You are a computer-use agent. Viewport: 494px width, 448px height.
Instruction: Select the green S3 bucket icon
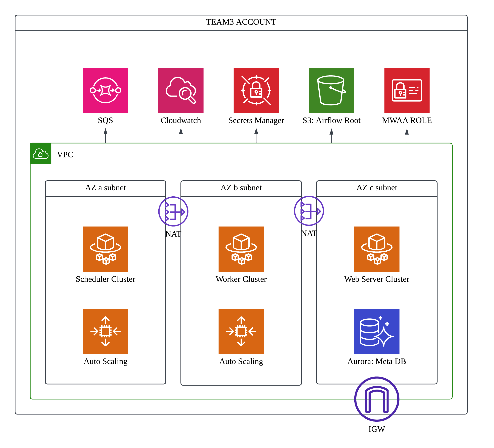coord(331,90)
